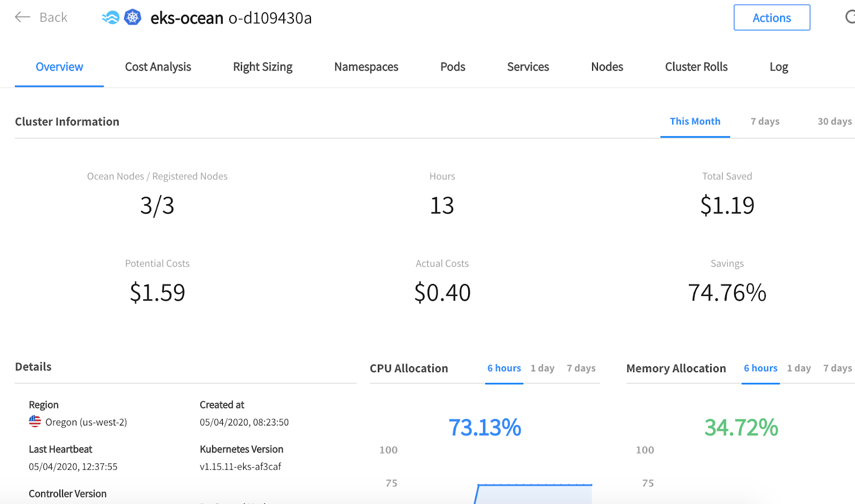
Task: Open the Right Sizing tab
Action: click(263, 67)
